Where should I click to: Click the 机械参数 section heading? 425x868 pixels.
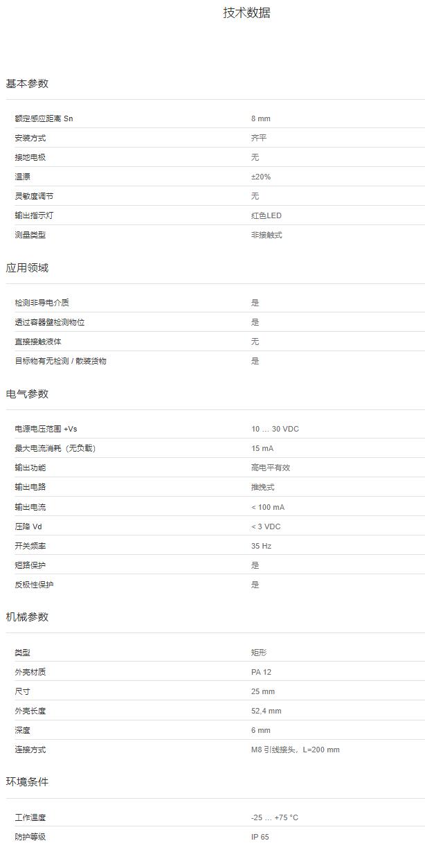[x=27, y=617]
